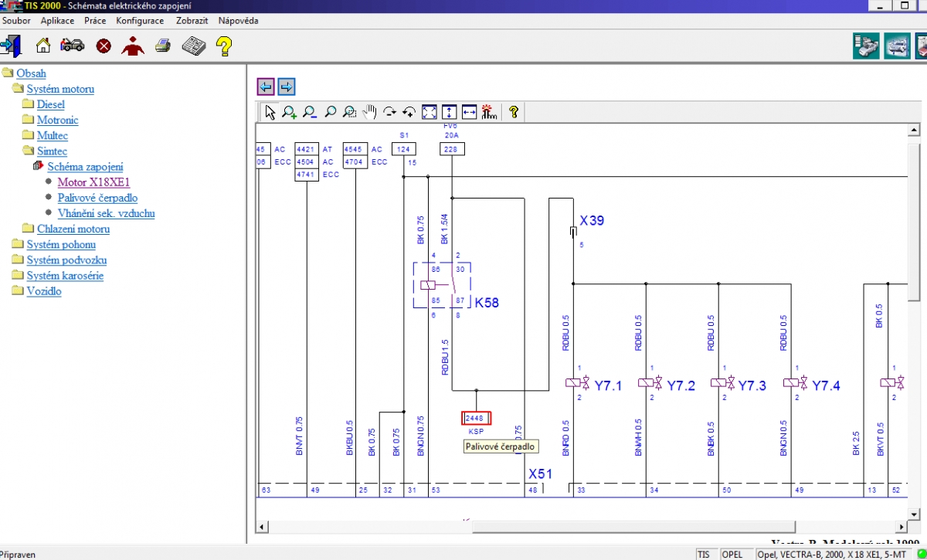Screen dimensions: 927x560
Task: Open the Vháněni sek. vzduchu link
Action: (x=107, y=213)
